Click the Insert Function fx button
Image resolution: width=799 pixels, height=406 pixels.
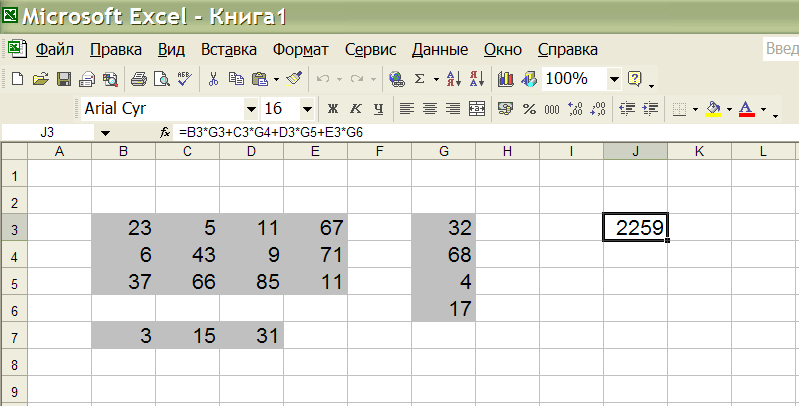[x=165, y=133]
